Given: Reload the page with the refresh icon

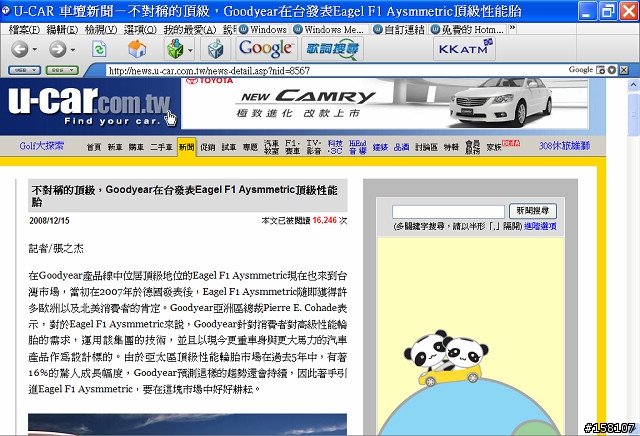Looking at the screenshot, I should click(x=99, y=49).
